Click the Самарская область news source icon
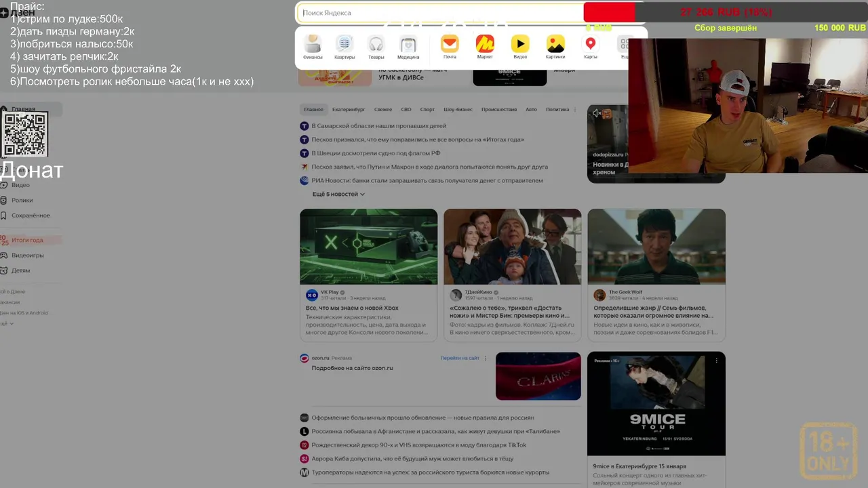868x488 pixels. 304,126
